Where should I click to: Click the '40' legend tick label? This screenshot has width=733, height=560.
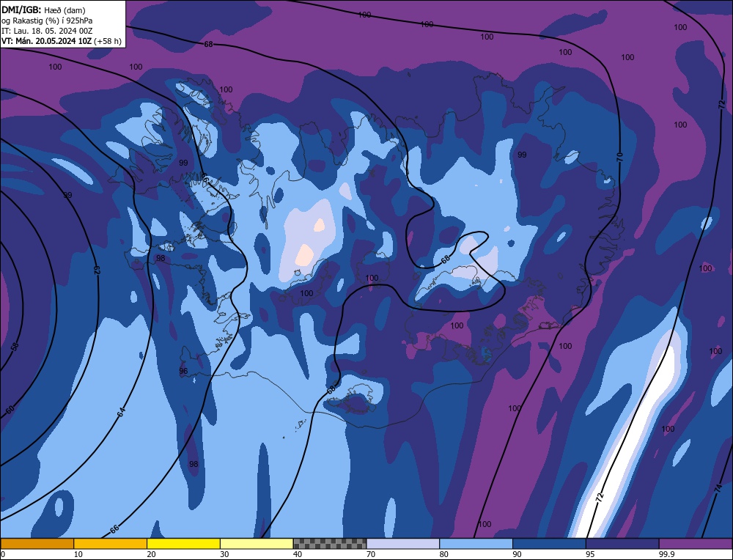point(298,554)
